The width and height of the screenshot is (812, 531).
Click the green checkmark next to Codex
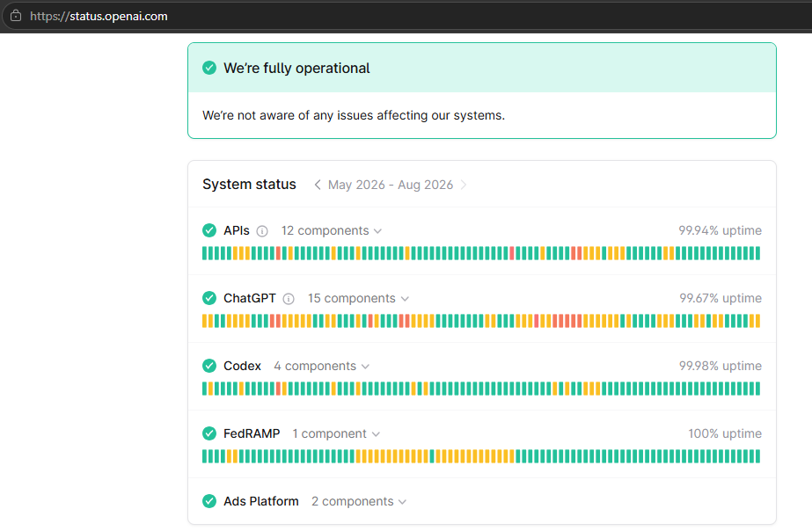pos(209,366)
